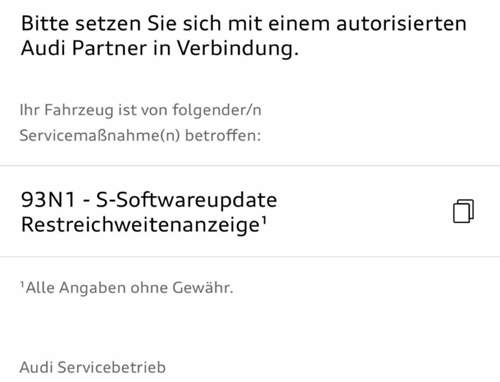The height and width of the screenshot is (382, 500).
Task: Select the word autorisierten in the heading
Action: point(401,24)
